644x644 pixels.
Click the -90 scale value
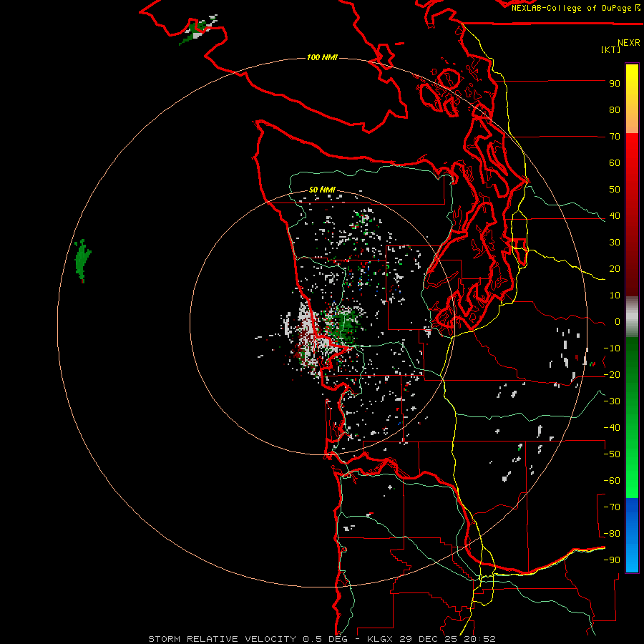[x=612, y=560]
